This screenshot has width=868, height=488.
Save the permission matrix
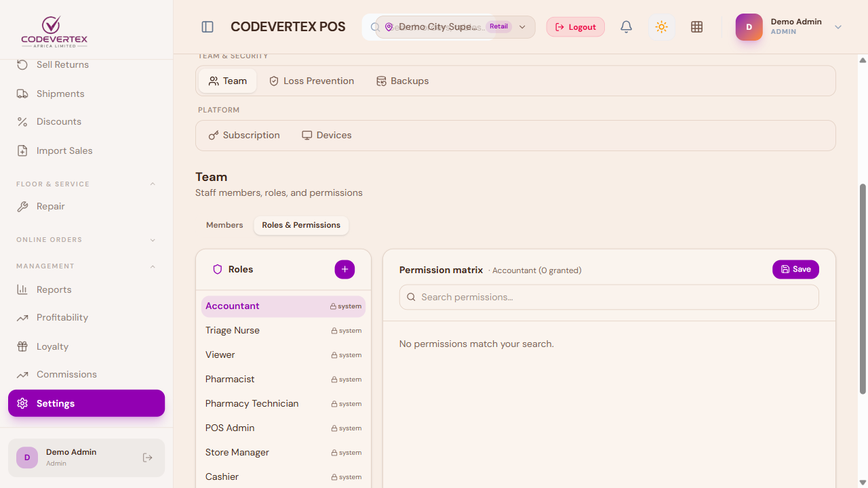tap(795, 269)
